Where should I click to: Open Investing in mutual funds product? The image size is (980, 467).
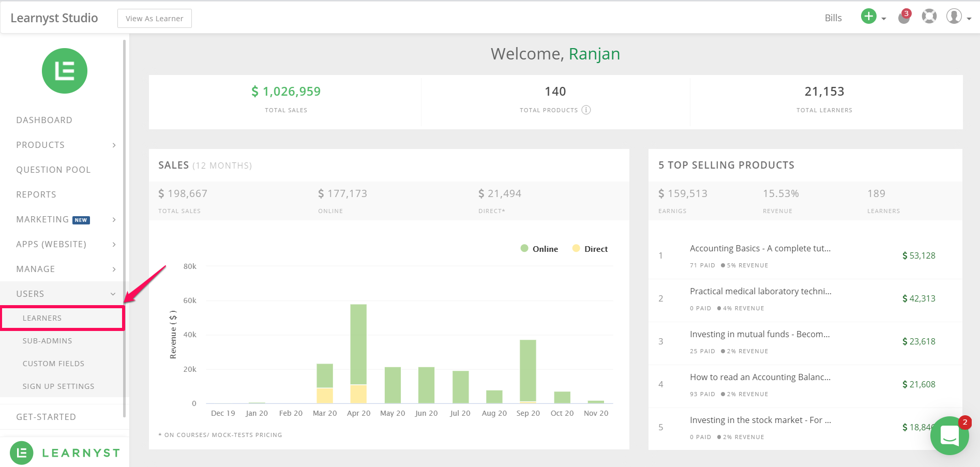pos(760,334)
